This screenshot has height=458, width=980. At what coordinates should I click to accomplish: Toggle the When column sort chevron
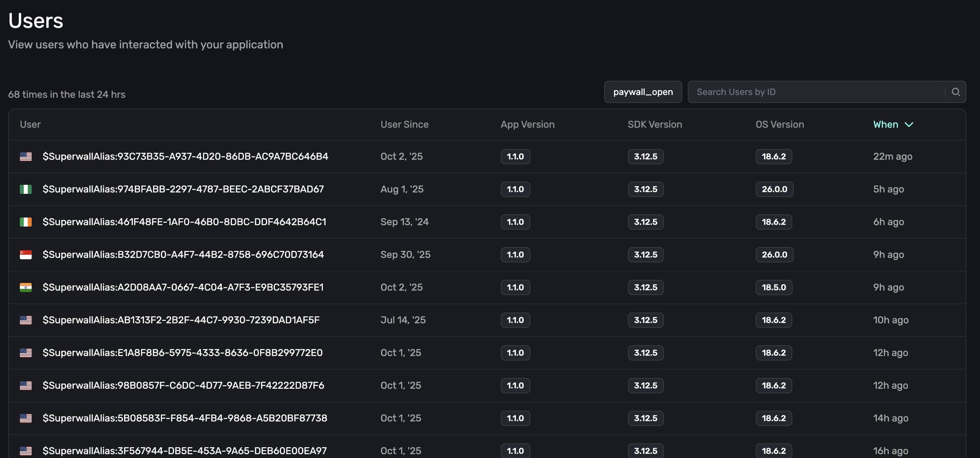(x=909, y=125)
